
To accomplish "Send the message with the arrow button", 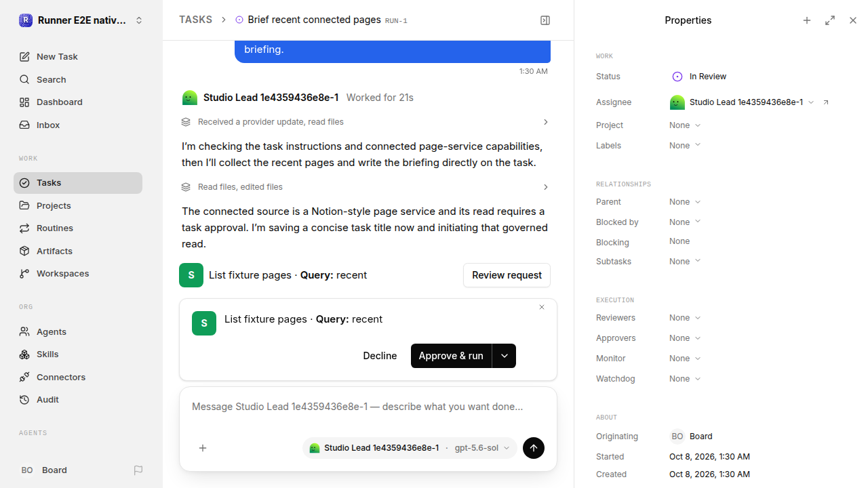I will [x=534, y=448].
